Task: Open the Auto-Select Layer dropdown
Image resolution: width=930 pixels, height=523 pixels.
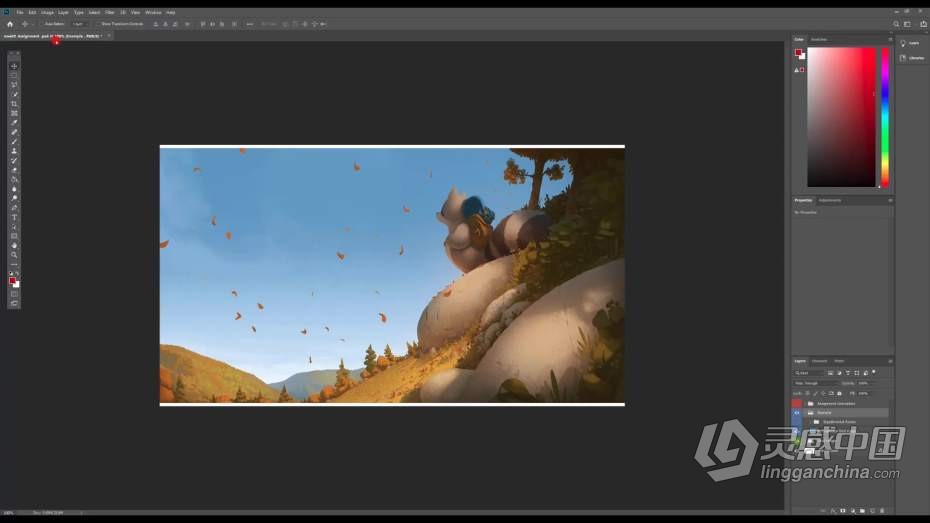Action: [79, 24]
